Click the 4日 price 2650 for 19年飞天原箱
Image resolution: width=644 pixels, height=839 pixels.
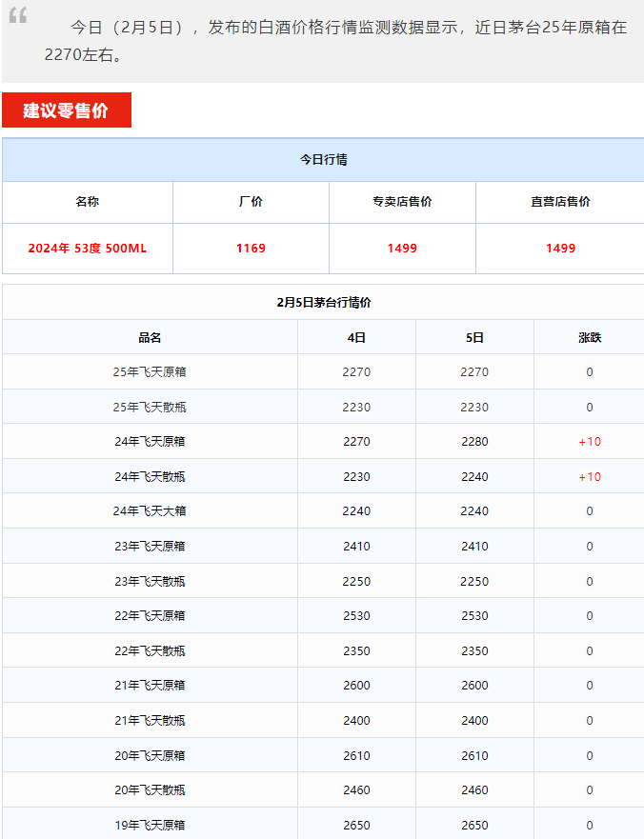point(356,826)
